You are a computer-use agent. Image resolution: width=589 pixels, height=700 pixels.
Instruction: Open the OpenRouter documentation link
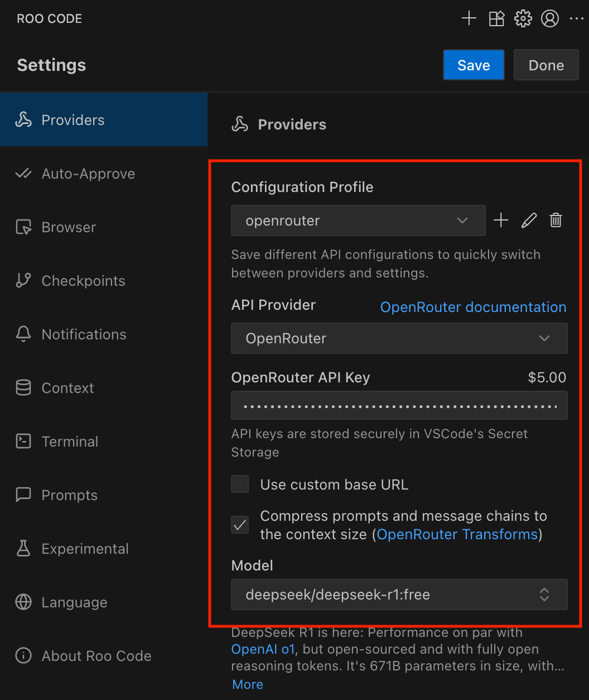(x=473, y=307)
